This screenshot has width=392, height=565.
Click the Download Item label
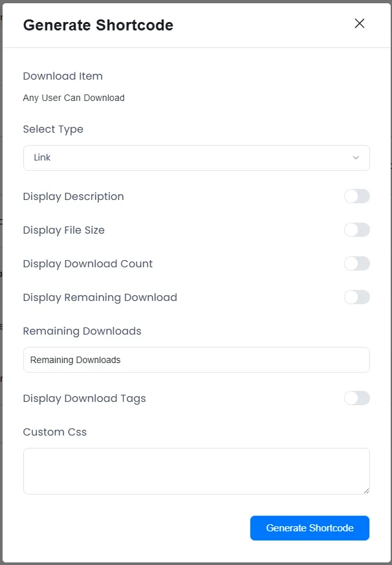pyautogui.click(x=63, y=76)
